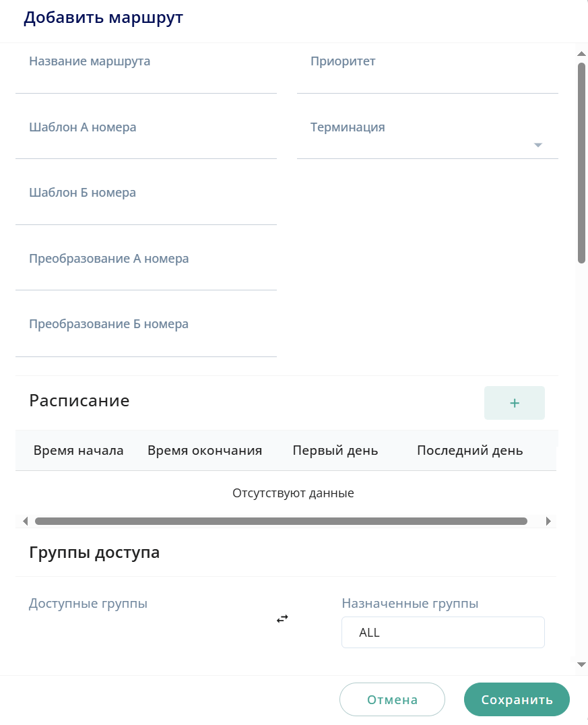
Task: Click the dialog's scroll down arrow
Action: coord(582,664)
